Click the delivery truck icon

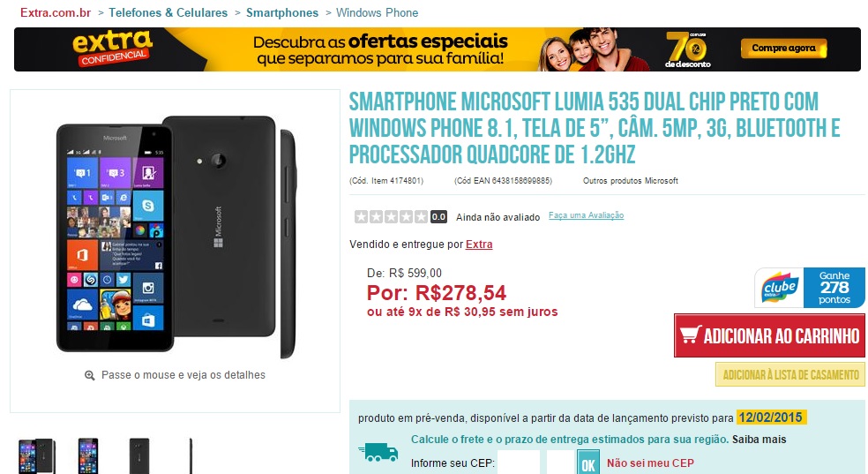[378, 452]
